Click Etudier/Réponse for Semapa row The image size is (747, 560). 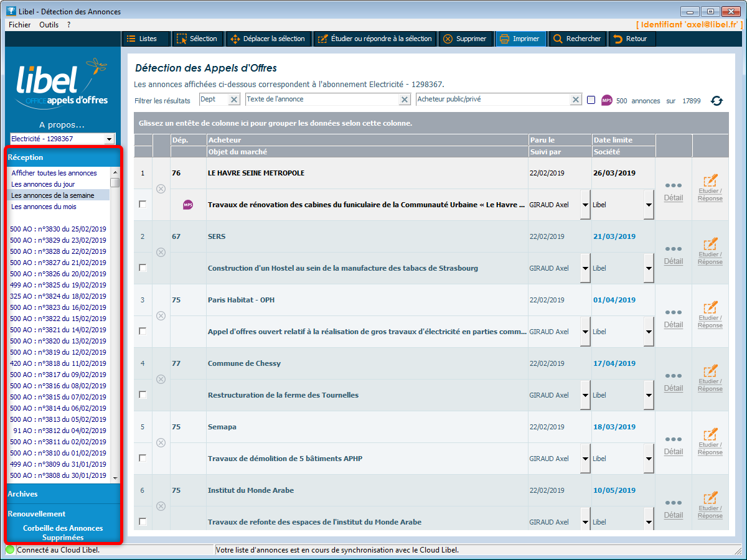point(710,442)
